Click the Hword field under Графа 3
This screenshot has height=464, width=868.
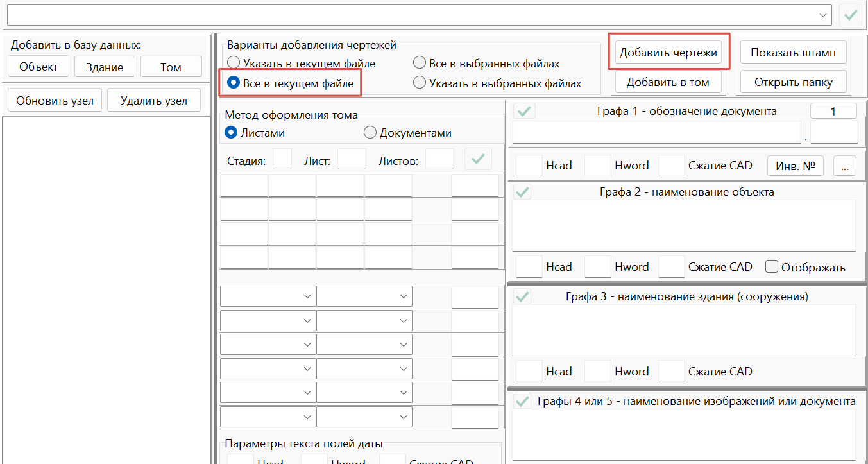pyautogui.click(x=597, y=371)
